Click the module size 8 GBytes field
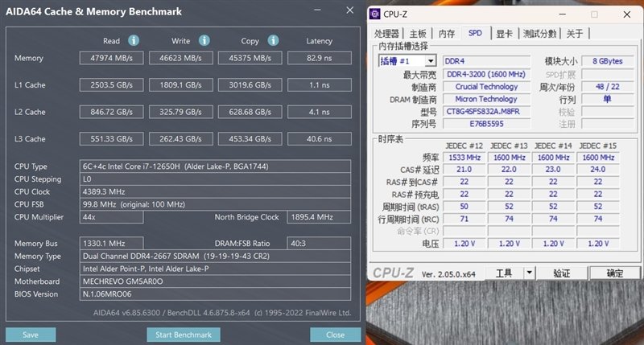 608,61
